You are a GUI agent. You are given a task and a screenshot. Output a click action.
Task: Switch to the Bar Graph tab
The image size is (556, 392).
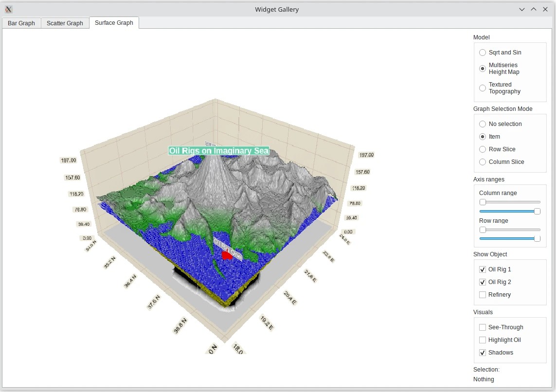pyautogui.click(x=21, y=23)
